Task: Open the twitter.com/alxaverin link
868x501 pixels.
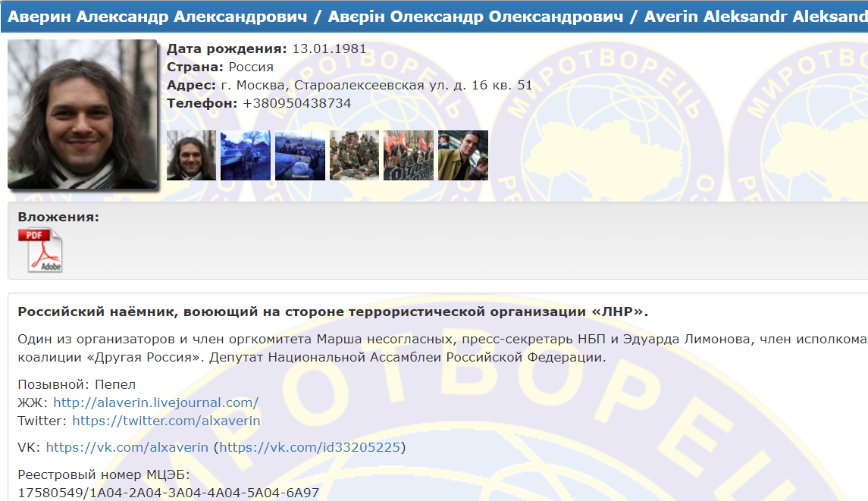Action: pos(166,421)
